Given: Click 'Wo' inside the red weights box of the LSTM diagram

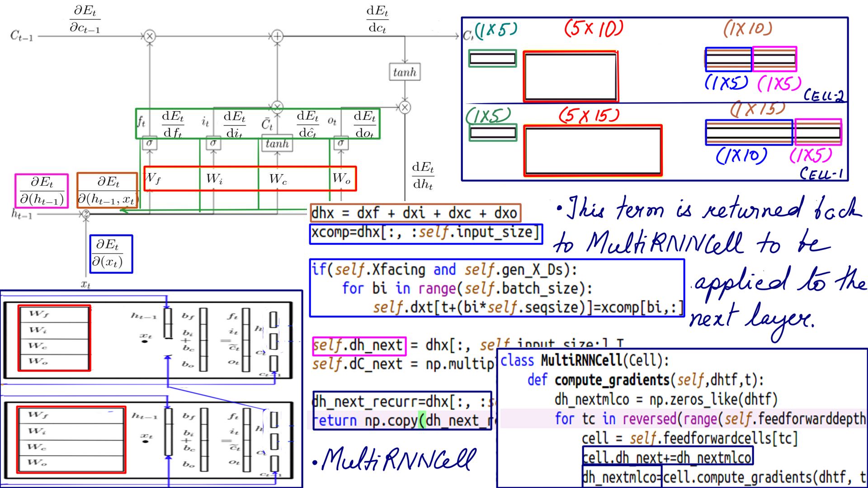Looking at the screenshot, I should tap(341, 178).
